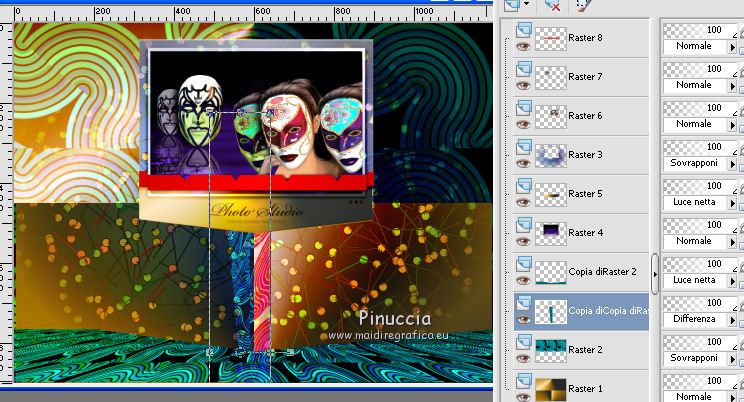The width and height of the screenshot is (744, 402).
Task: Click the Raster 8 thumbnail with the red line
Action: (x=551, y=38)
